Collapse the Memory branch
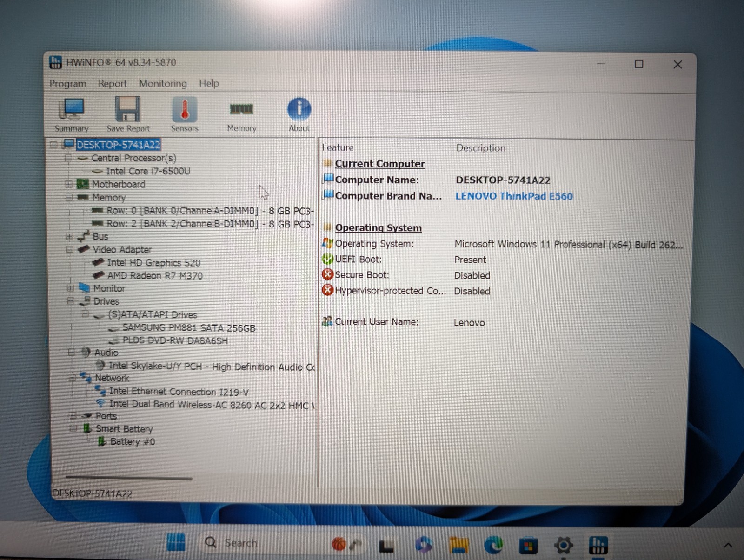Screen dimensions: 744x560 pos(69,197)
